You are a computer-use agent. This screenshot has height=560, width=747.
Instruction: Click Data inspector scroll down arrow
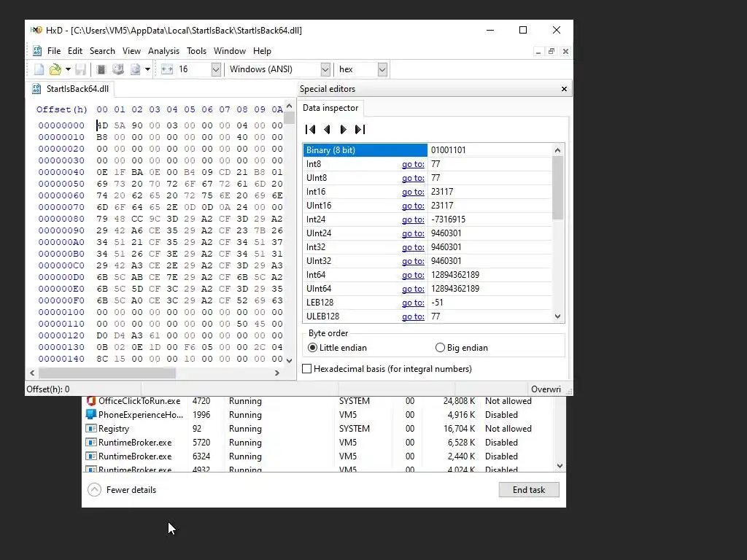558,316
